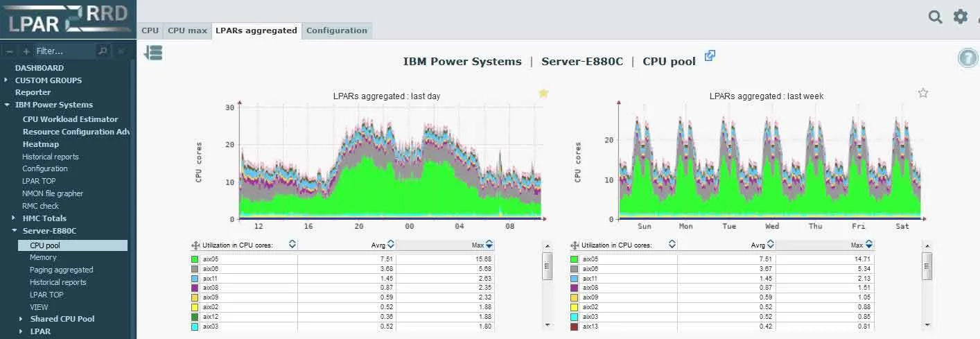Mark last week graph as favorite star
This screenshot has height=339, width=980.
[x=923, y=93]
